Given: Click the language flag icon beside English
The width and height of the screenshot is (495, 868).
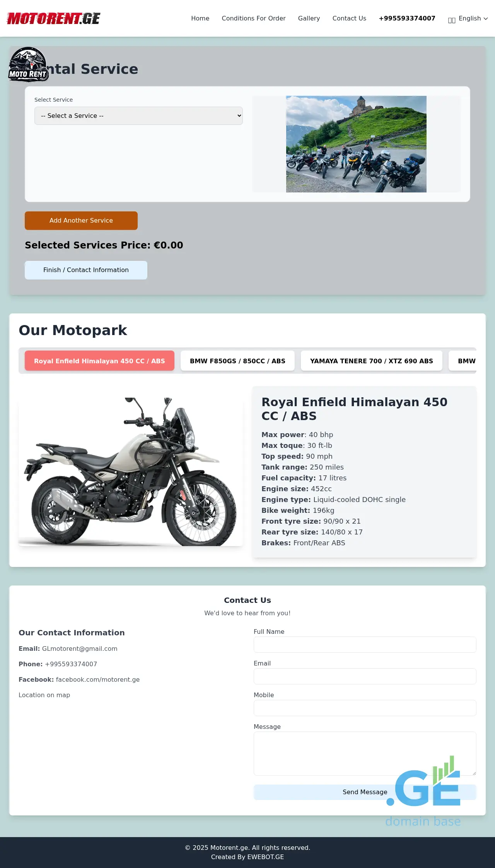Looking at the screenshot, I should tap(452, 20).
